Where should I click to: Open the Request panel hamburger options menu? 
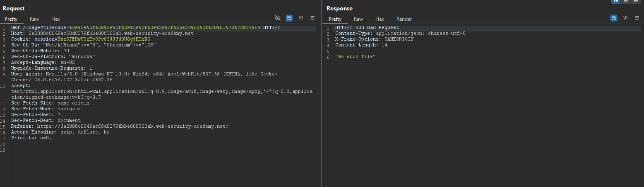pyautogui.click(x=312, y=18)
